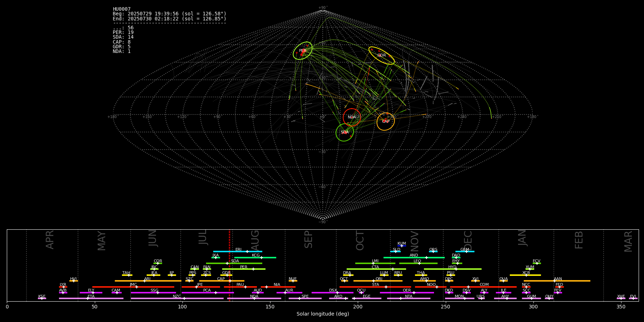The width and height of the screenshot is (644, 322).
Task: Click the cyan GEM activity bar
Action: (465, 252)
